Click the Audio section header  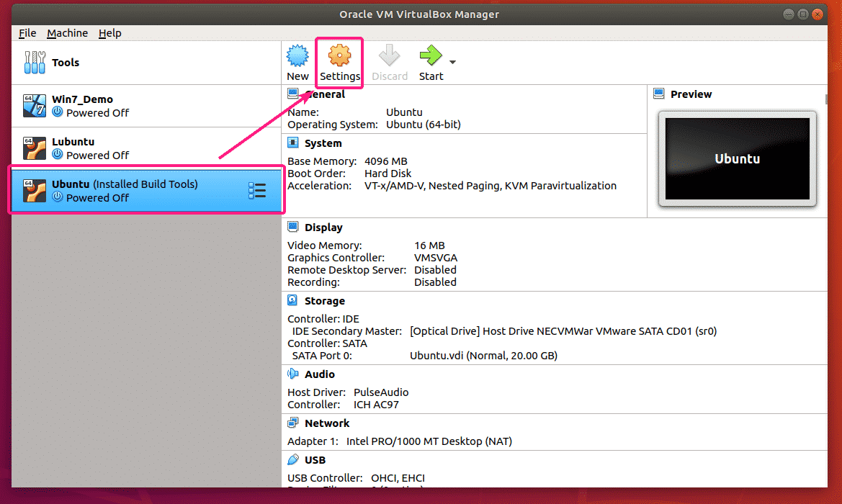pyautogui.click(x=320, y=374)
